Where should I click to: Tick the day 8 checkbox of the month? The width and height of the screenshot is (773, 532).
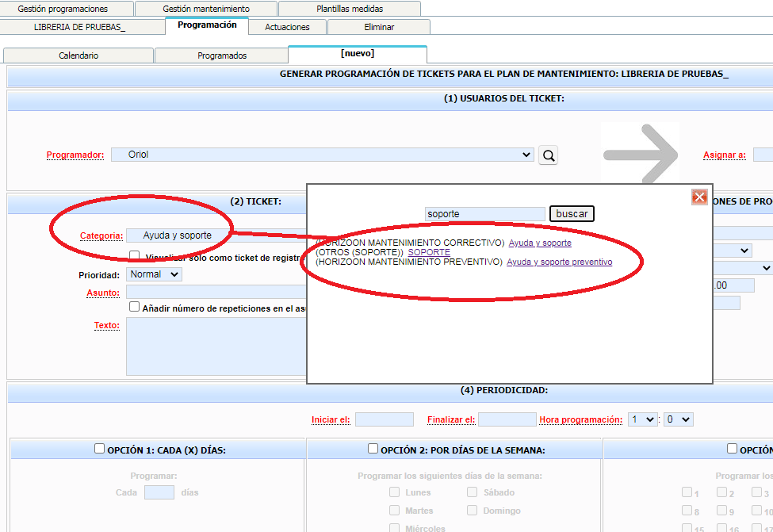pos(687,510)
